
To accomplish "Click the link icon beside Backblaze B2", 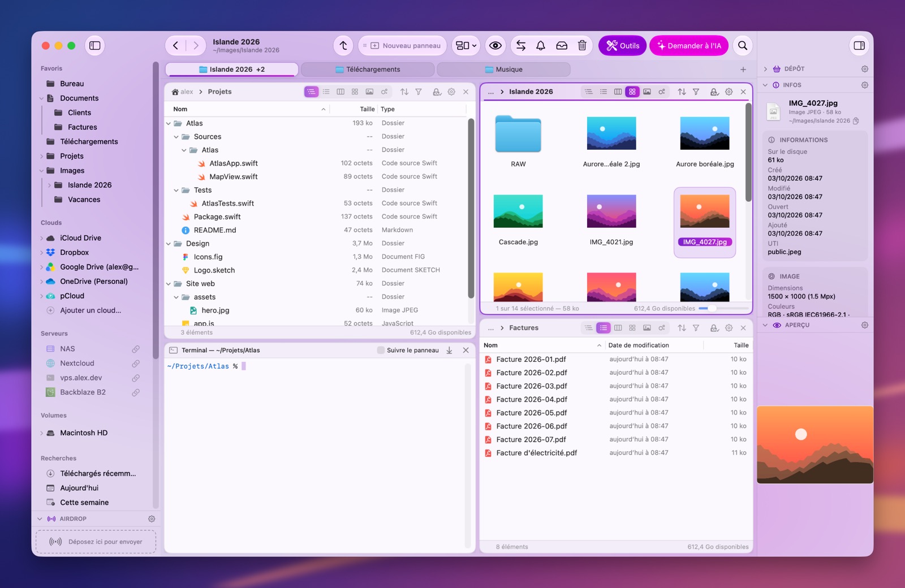I will (x=136, y=392).
